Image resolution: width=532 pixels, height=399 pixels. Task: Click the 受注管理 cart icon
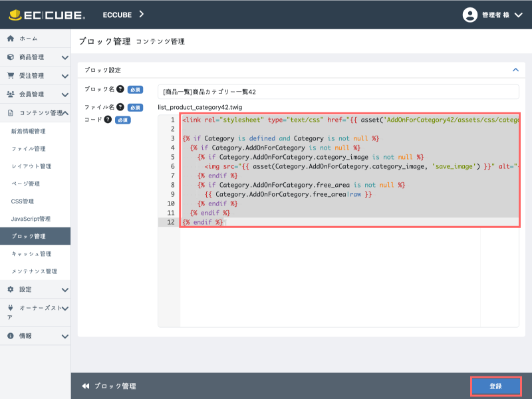[11, 75]
